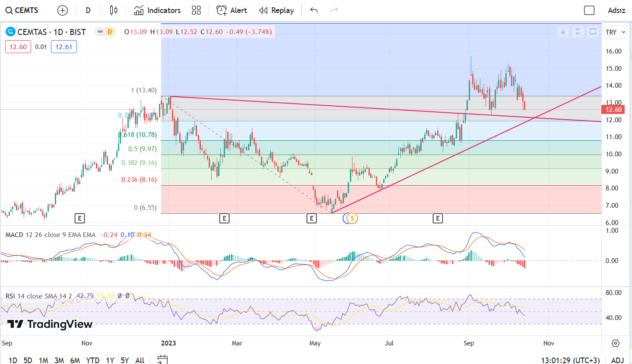
Task: Click the 12.60 current price label
Action: 613,110
